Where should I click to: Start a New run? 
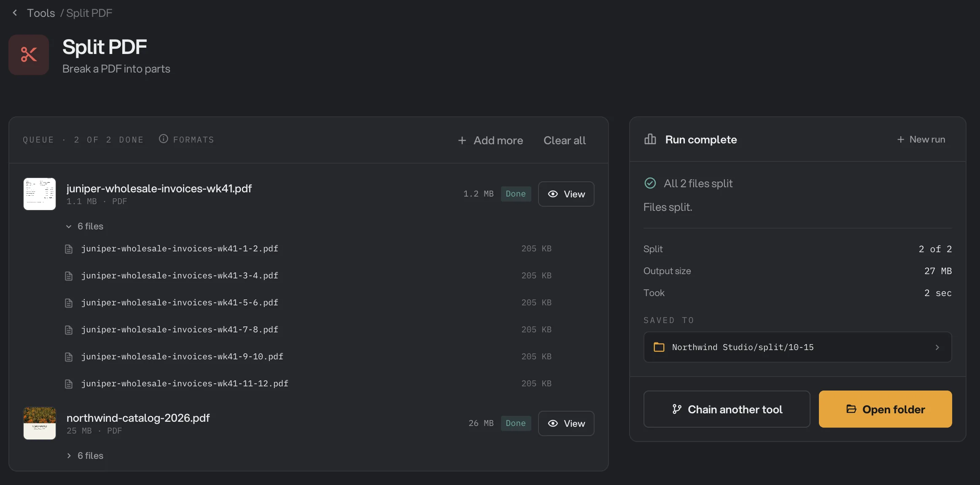click(921, 140)
